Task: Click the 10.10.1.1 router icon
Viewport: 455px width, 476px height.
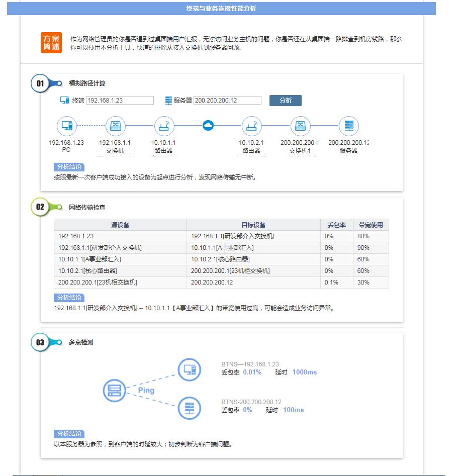Action: pyautogui.click(x=163, y=126)
